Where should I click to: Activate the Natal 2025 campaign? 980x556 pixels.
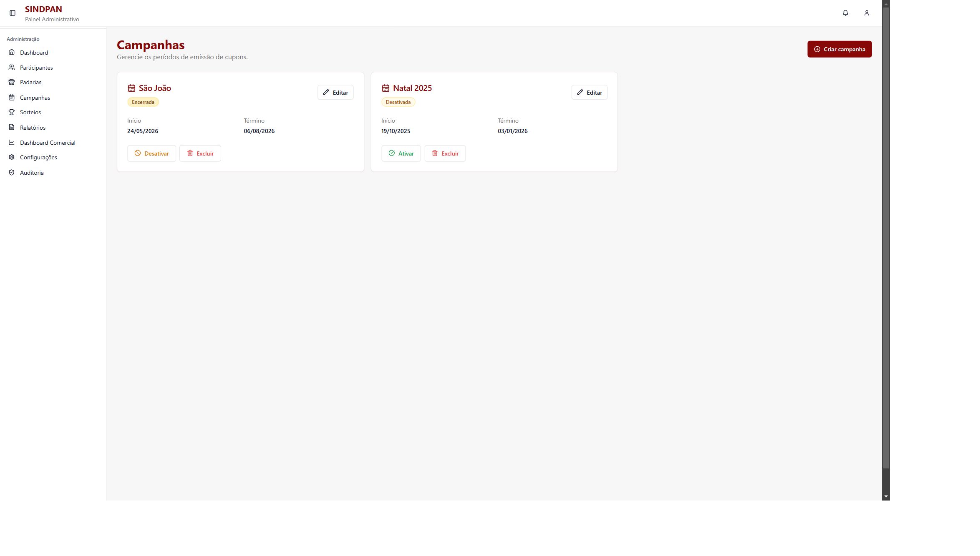click(x=401, y=153)
